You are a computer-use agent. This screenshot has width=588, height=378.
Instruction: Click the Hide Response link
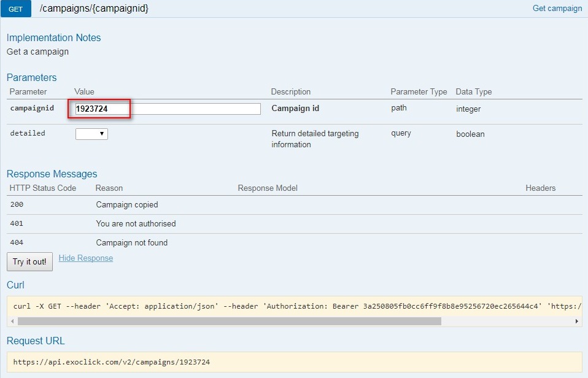click(x=86, y=258)
